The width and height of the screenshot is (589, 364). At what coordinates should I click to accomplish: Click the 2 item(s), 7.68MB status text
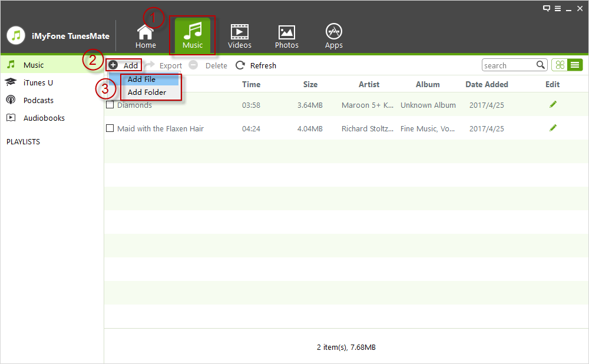point(346,347)
